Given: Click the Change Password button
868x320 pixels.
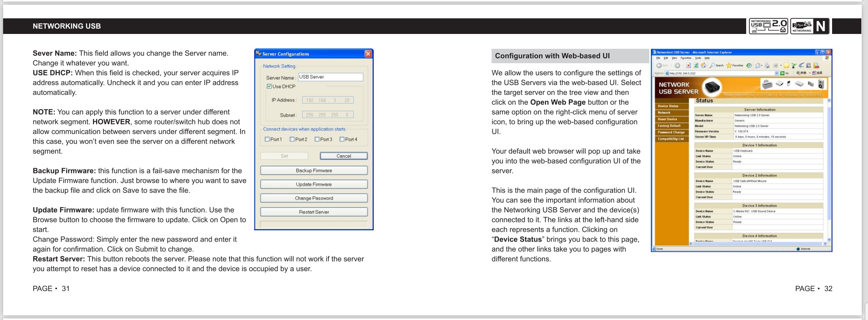Looking at the screenshot, I should [314, 198].
